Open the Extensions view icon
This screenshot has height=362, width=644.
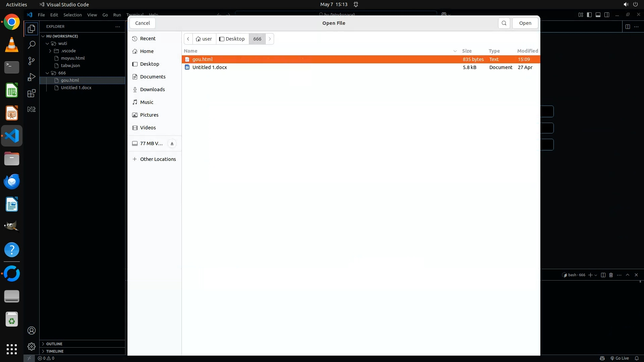point(32,93)
